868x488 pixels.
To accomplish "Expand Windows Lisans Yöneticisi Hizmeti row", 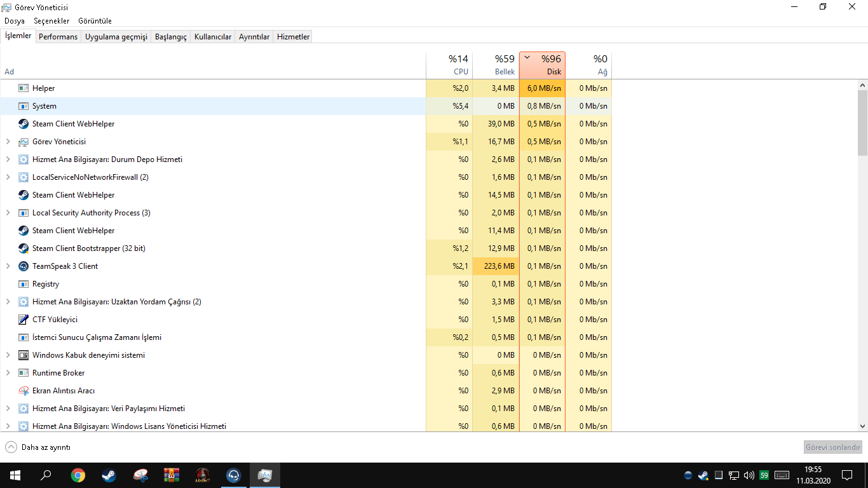I will coord(8,426).
